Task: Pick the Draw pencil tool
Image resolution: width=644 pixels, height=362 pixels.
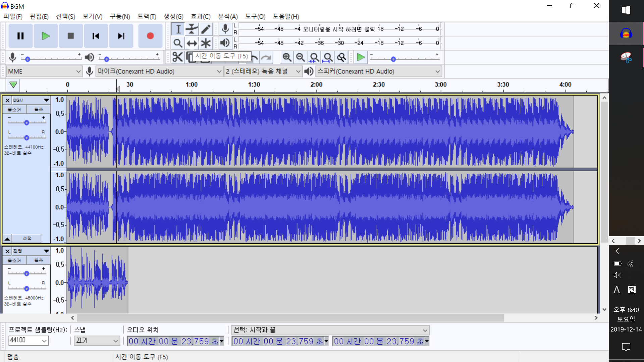Action: coord(206,29)
